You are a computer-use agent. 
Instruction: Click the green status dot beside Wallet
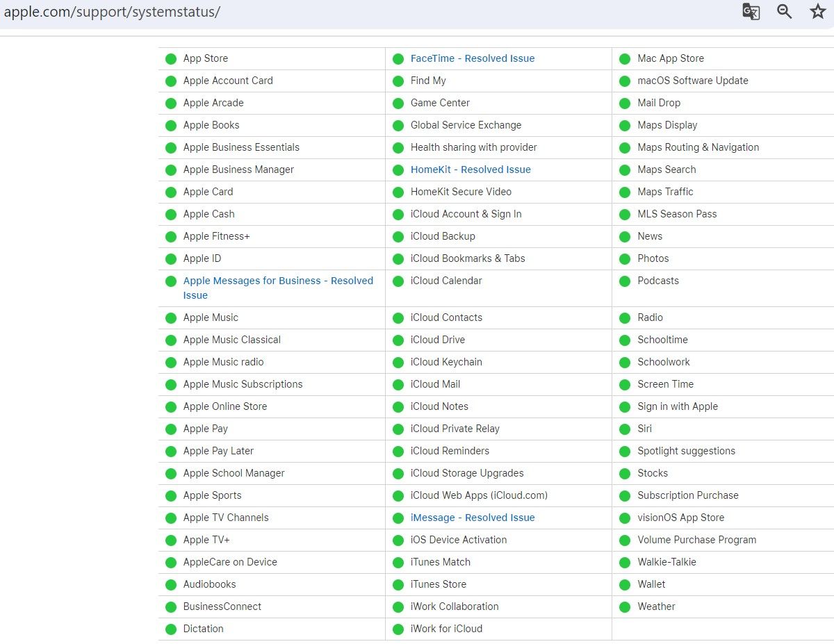[x=625, y=585]
